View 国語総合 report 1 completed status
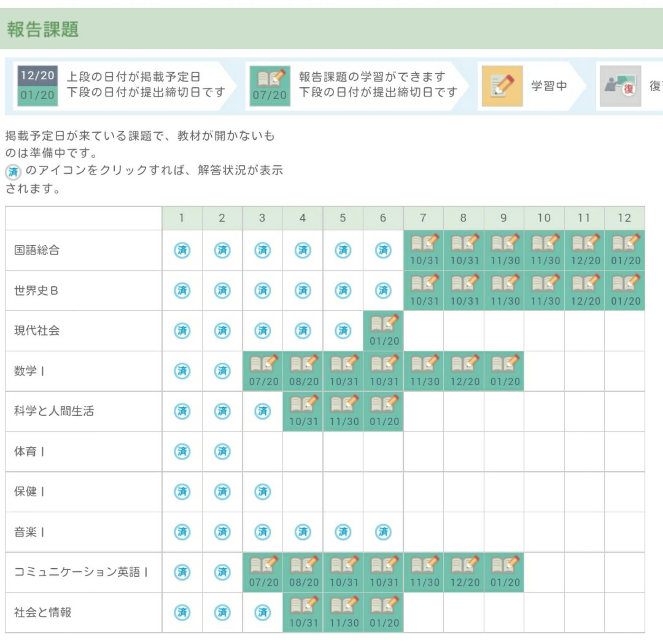This screenshot has width=663, height=644. (x=182, y=250)
